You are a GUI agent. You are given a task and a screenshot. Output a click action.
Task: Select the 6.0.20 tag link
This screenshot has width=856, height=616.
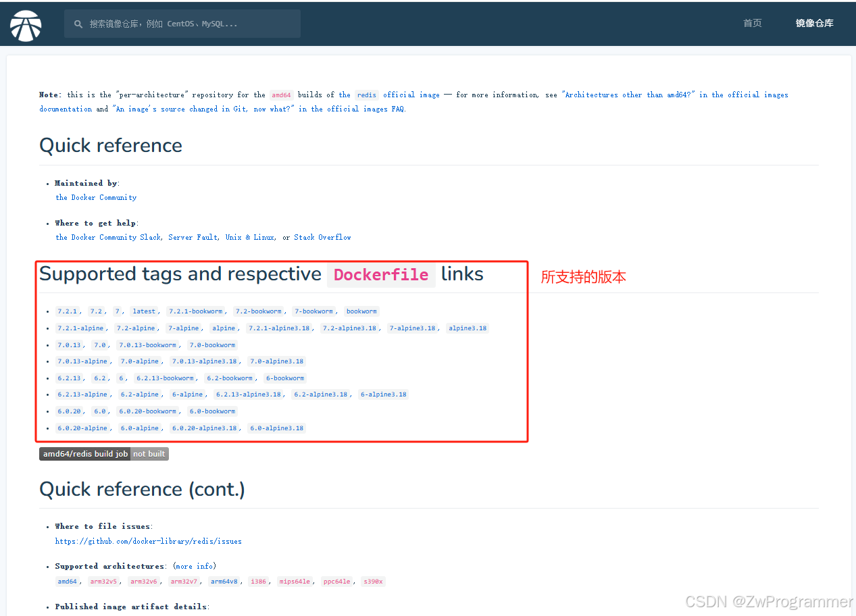[69, 411]
